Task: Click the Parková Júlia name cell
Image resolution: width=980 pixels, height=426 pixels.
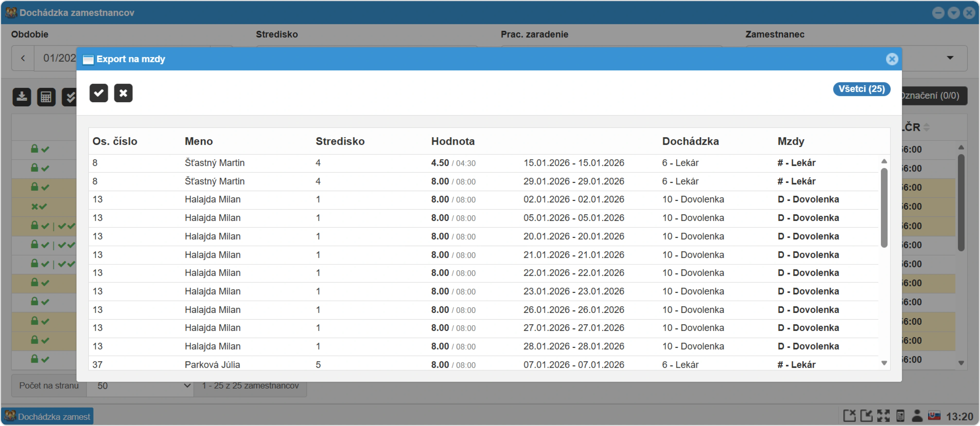Action: (x=212, y=365)
